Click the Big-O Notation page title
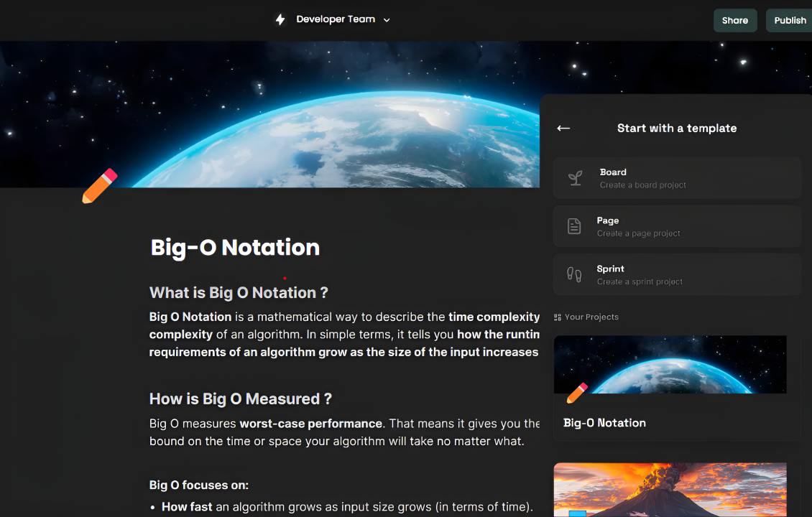The width and height of the screenshot is (812, 517). click(235, 248)
